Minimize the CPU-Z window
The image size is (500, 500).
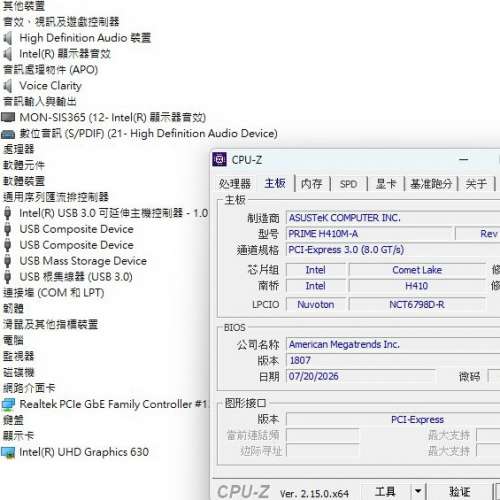pos(464,160)
